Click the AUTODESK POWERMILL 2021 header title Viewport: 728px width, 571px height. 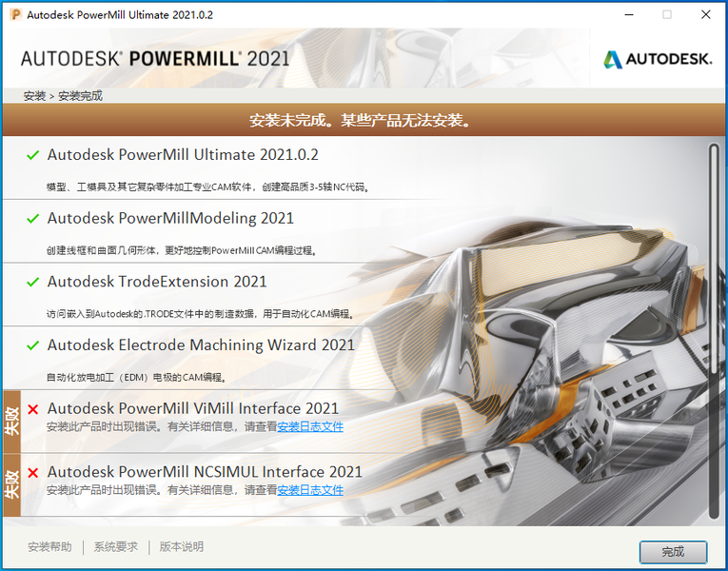click(x=155, y=59)
